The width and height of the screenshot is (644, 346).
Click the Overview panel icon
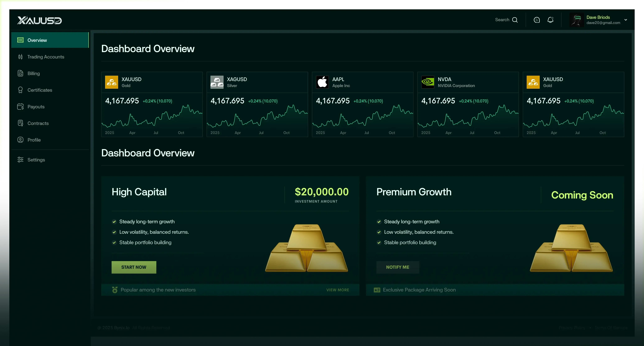click(x=21, y=40)
